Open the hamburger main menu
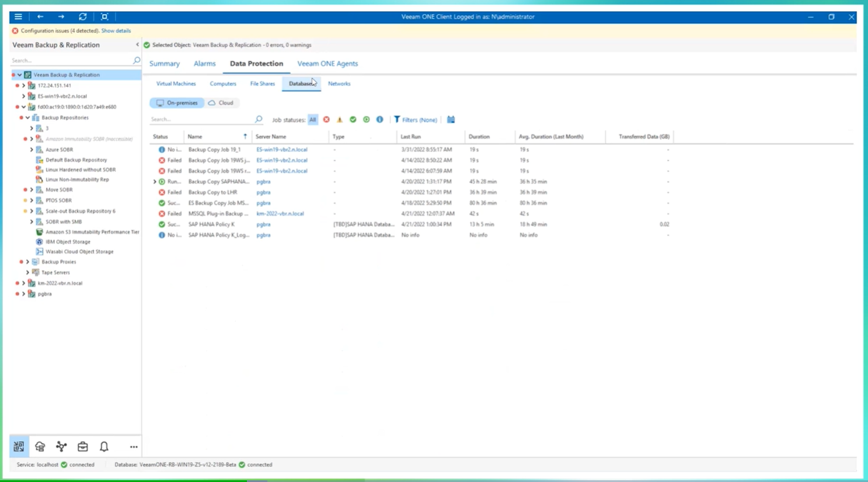The image size is (868, 482). (x=18, y=16)
